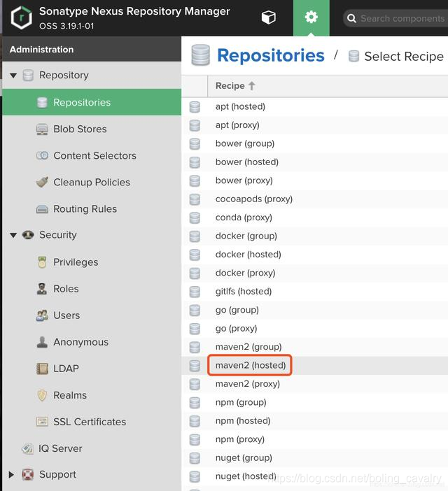Click the Cleanup Policies broom icon
The width and height of the screenshot is (448, 491).
click(x=42, y=182)
